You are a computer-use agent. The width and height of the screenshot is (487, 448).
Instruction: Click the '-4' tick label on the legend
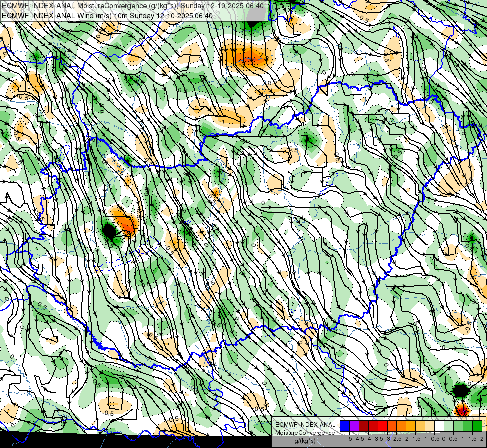(368, 439)
